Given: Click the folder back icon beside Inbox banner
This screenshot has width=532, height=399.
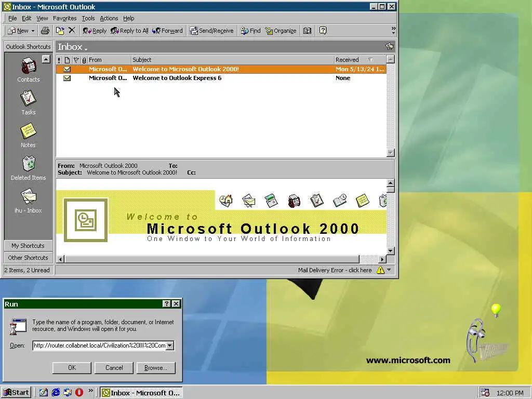Looking at the screenshot, I should click(390, 46).
